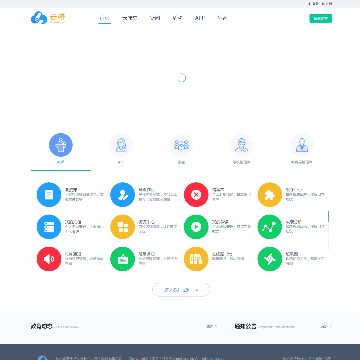Open the green line chart feature icon
Viewport: 360px width, 360px height.
tap(270, 227)
